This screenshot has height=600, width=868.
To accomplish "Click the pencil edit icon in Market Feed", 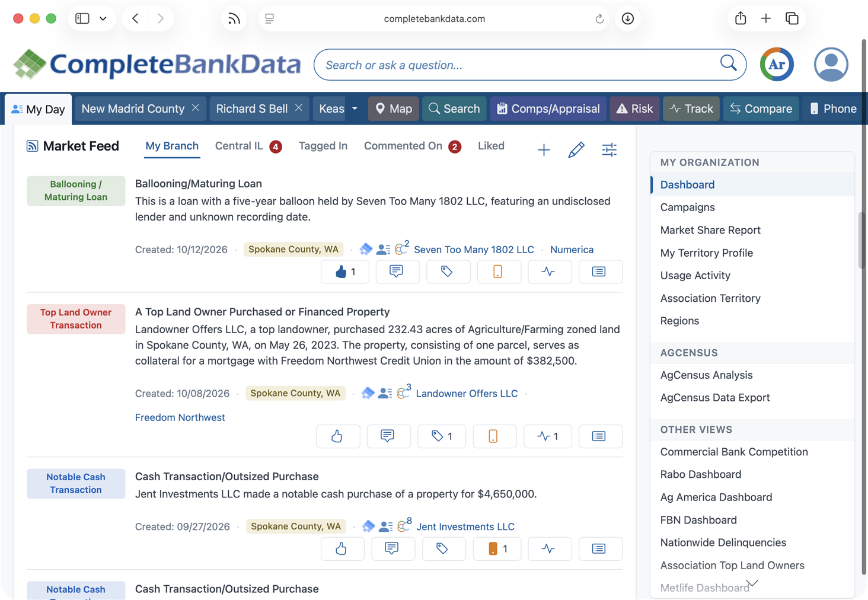I will click(x=576, y=150).
